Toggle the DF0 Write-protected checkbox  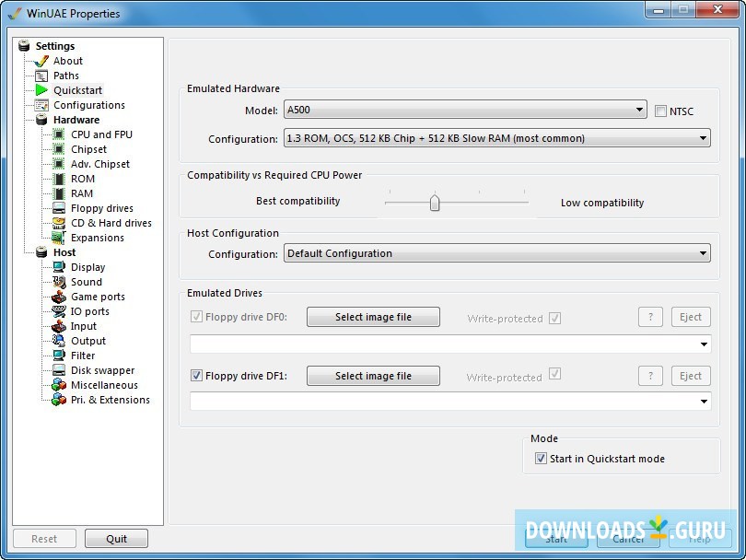click(x=554, y=318)
